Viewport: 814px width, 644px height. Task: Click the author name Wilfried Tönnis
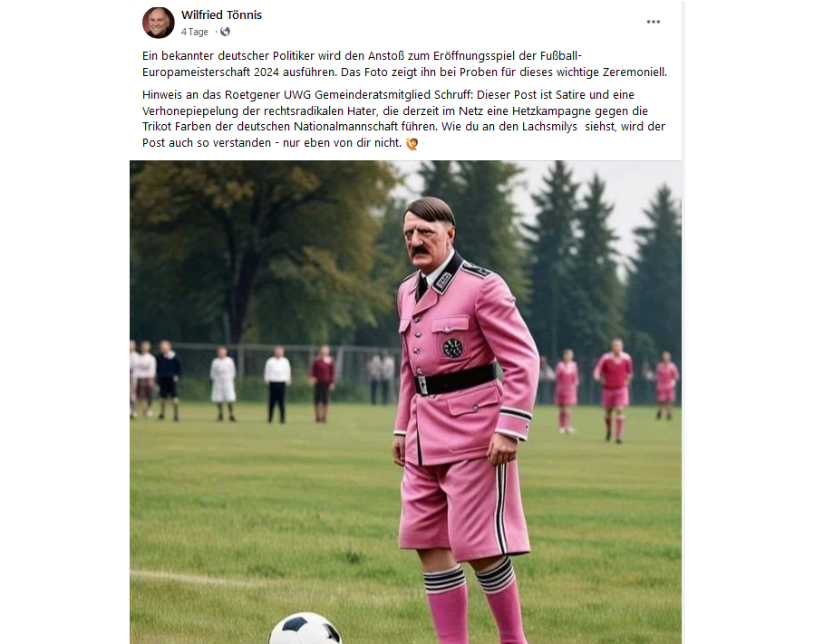(x=222, y=15)
